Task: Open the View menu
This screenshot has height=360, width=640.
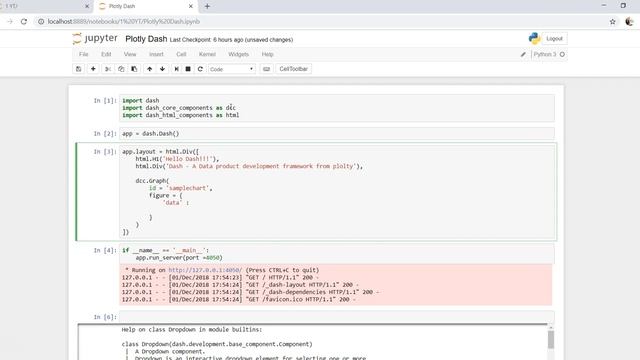Action: (x=130, y=54)
